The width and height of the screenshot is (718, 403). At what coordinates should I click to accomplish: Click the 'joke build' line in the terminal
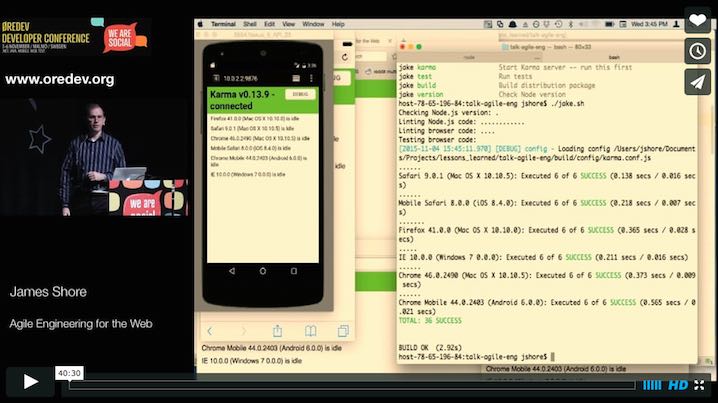417,86
